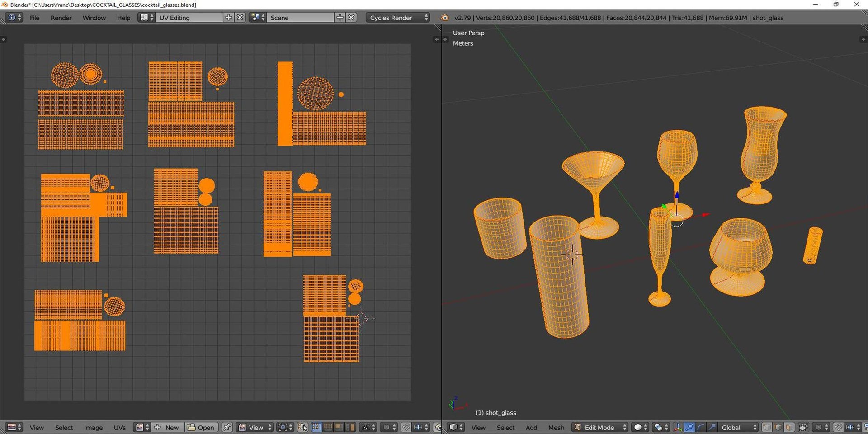This screenshot has height=434, width=868.
Task: Add a new scene
Action: 340,17
